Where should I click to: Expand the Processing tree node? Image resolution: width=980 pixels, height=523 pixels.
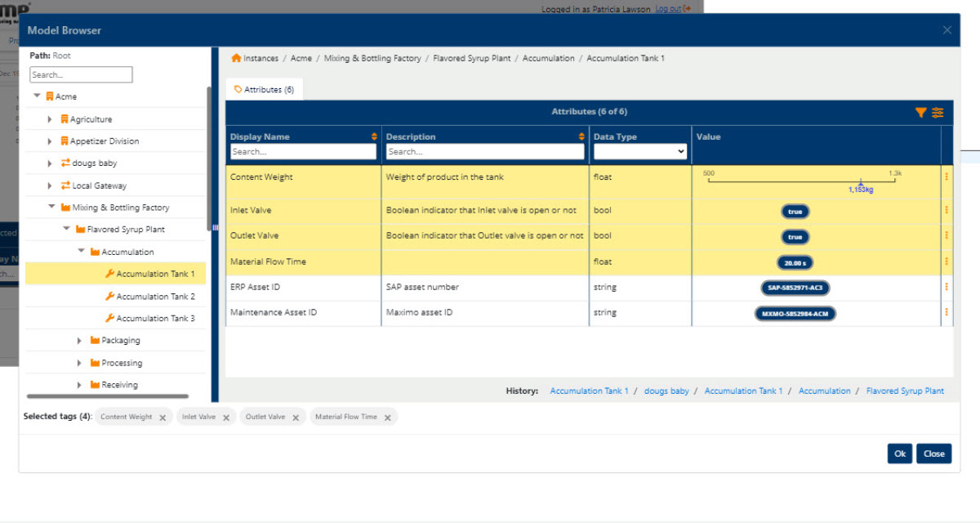79,362
